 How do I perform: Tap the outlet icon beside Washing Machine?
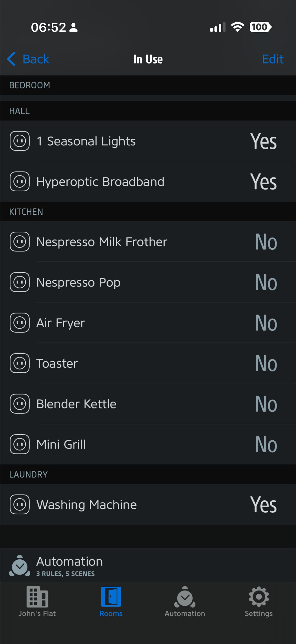click(x=19, y=504)
